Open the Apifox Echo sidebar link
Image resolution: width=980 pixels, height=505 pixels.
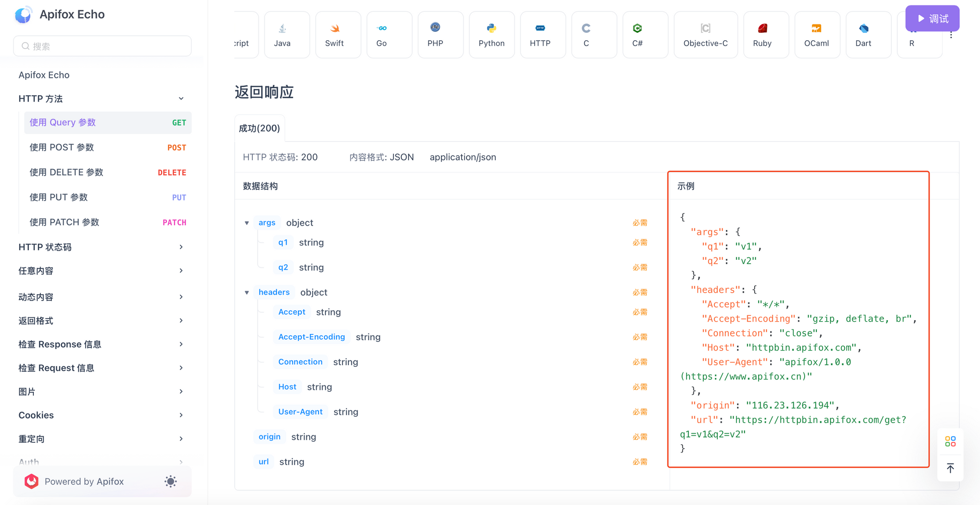(x=44, y=75)
